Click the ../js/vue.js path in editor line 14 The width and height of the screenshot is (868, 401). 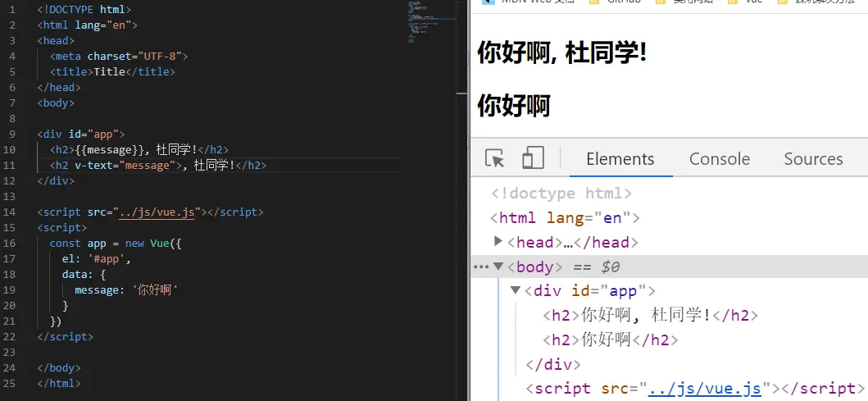[157, 212]
